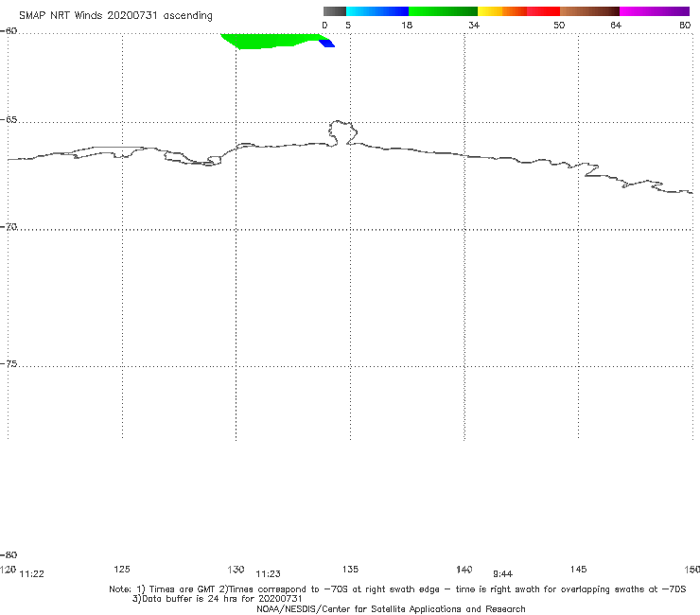The width and height of the screenshot is (700, 615).
Task: Click the swath time "11:23"
Action: pos(268,574)
